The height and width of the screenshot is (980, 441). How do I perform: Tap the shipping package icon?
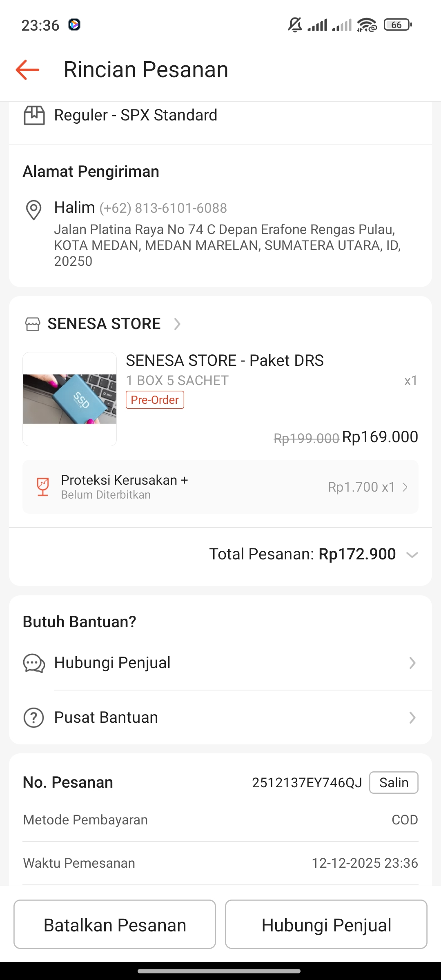pos(34,115)
